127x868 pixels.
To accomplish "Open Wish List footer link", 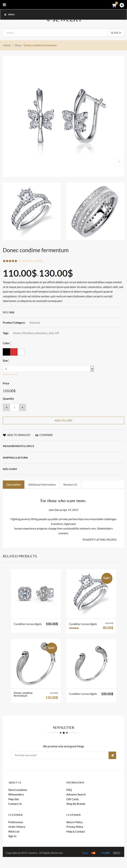I will coord(14,832).
